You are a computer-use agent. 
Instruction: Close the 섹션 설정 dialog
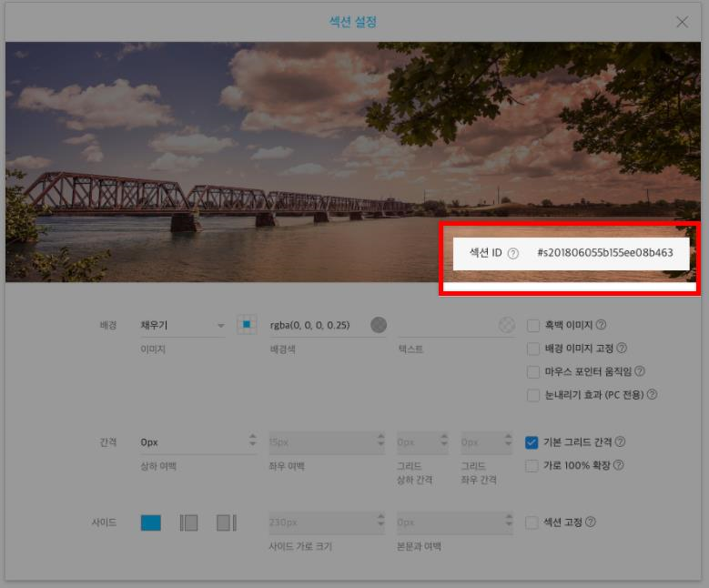682,22
